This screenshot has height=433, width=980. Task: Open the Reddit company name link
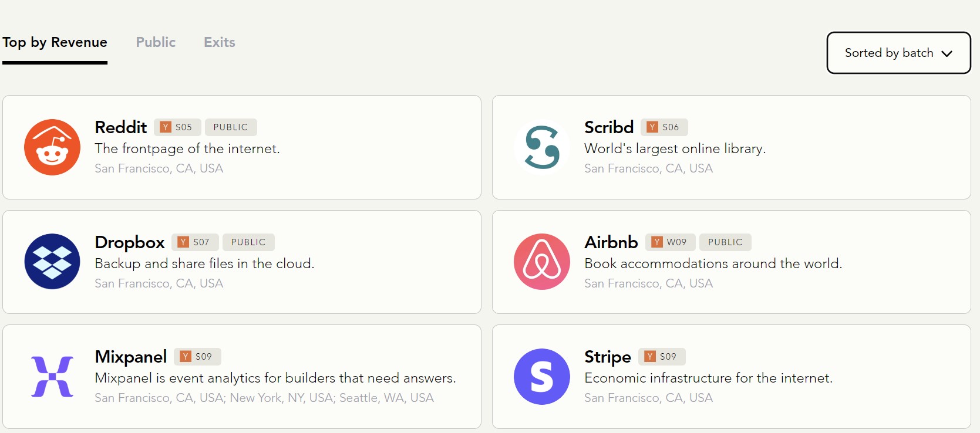tap(121, 127)
